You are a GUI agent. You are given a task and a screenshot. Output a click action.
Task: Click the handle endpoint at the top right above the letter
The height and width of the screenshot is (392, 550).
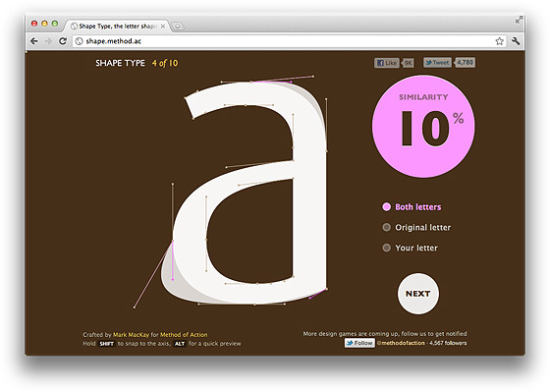coord(313,77)
